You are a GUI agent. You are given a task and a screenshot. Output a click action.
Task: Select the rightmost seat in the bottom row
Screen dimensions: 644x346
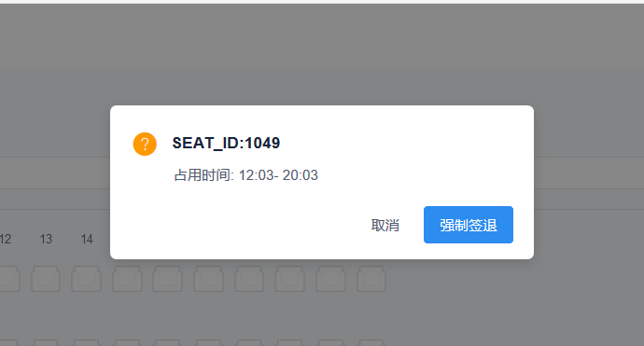tap(371, 342)
